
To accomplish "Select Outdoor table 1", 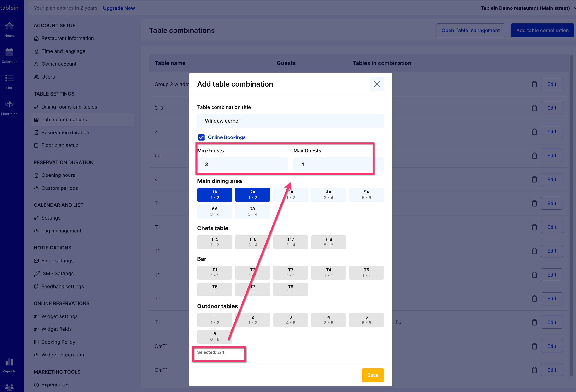I will click(x=215, y=320).
